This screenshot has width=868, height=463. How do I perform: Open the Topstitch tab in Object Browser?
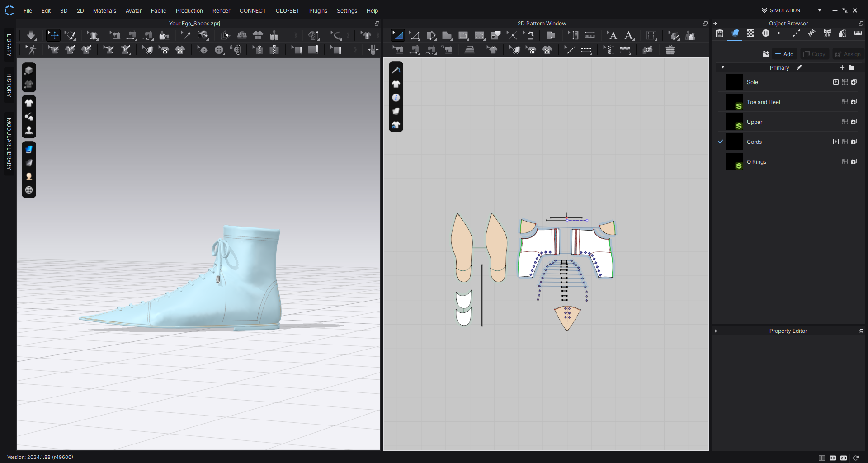[x=797, y=33]
